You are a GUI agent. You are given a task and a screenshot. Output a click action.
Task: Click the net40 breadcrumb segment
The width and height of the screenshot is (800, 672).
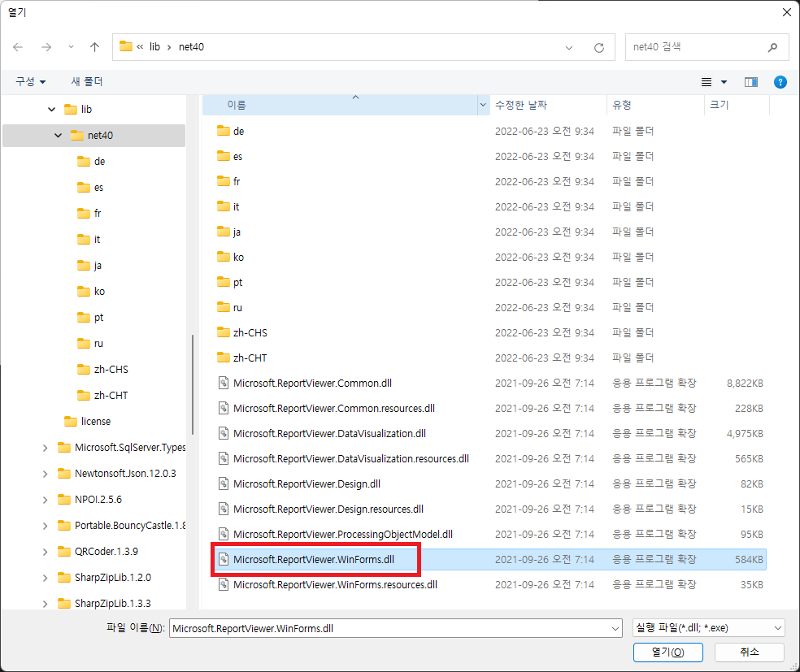pyautogui.click(x=191, y=47)
